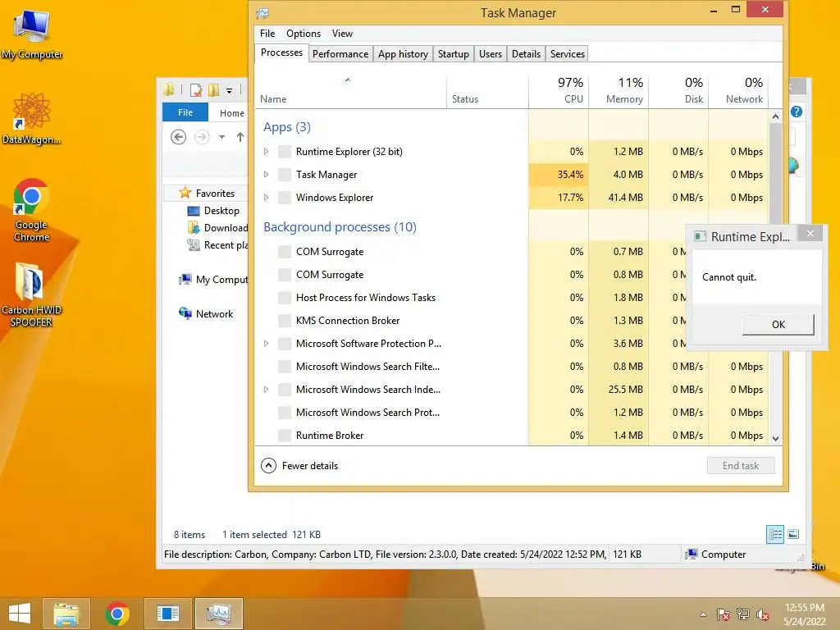The width and height of the screenshot is (840, 630).
Task: Click Properties icon in Explorer title bar
Action: click(x=196, y=90)
